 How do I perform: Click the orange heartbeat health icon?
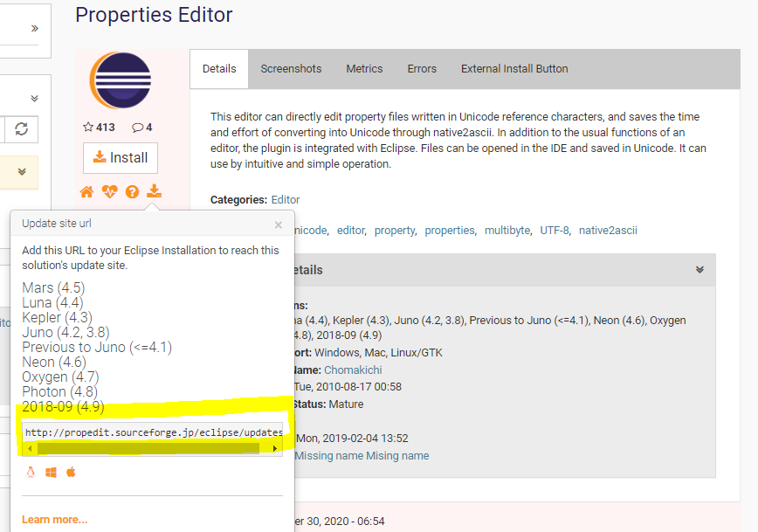click(110, 192)
